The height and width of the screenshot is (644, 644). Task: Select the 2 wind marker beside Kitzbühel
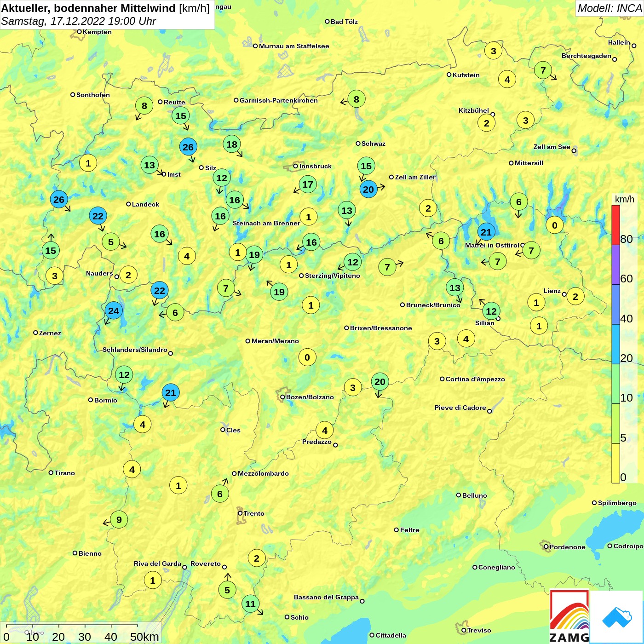click(x=487, y=123)
